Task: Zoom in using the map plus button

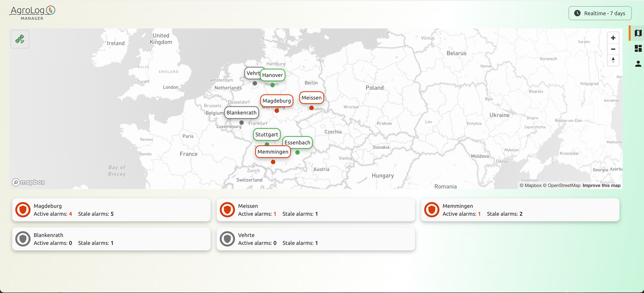Action: pyautogui.click(x=613, y=38)
